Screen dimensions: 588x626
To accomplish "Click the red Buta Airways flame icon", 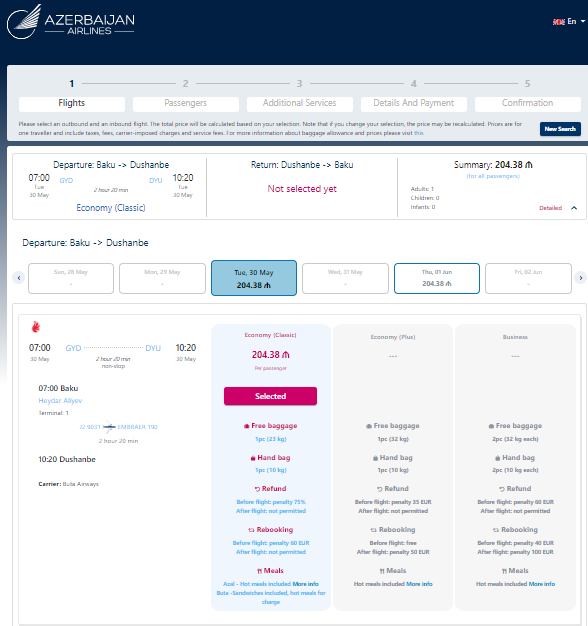I will (36, 327).
